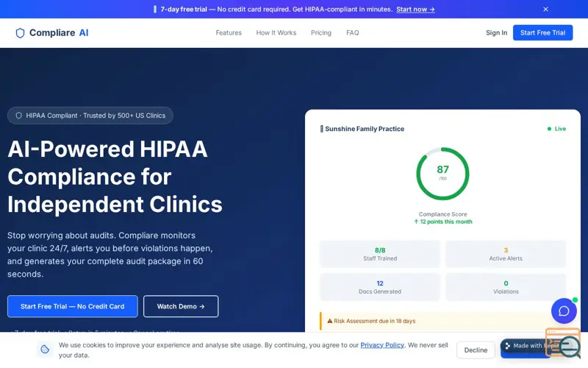Follow the Start now link in banner

(415, 10)
